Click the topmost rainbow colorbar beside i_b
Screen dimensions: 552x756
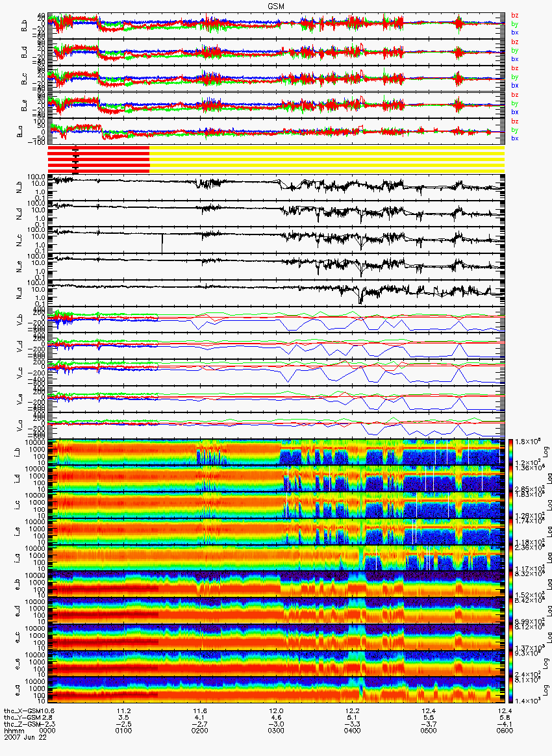tap(510, 452)
